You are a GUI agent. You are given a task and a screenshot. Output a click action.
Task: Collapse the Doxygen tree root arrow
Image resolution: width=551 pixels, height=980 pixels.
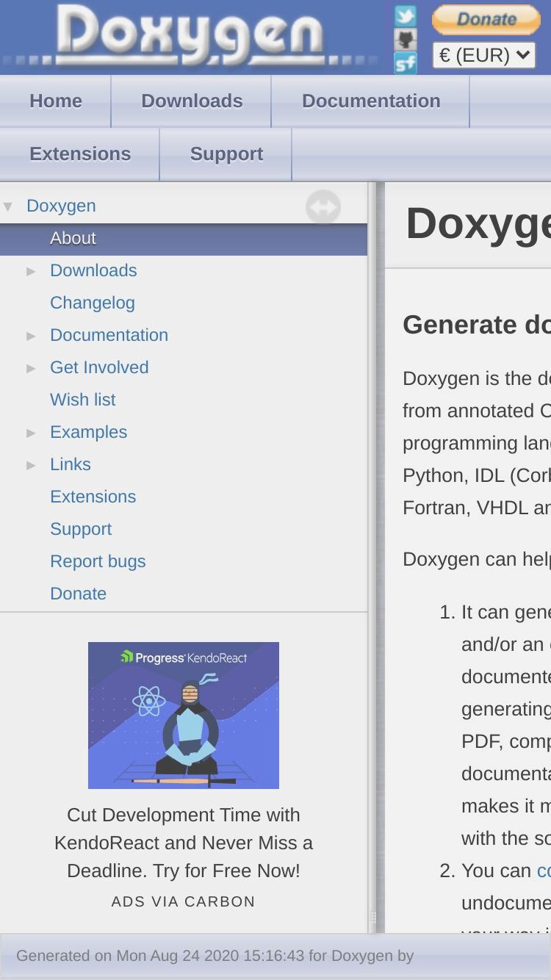8,206
